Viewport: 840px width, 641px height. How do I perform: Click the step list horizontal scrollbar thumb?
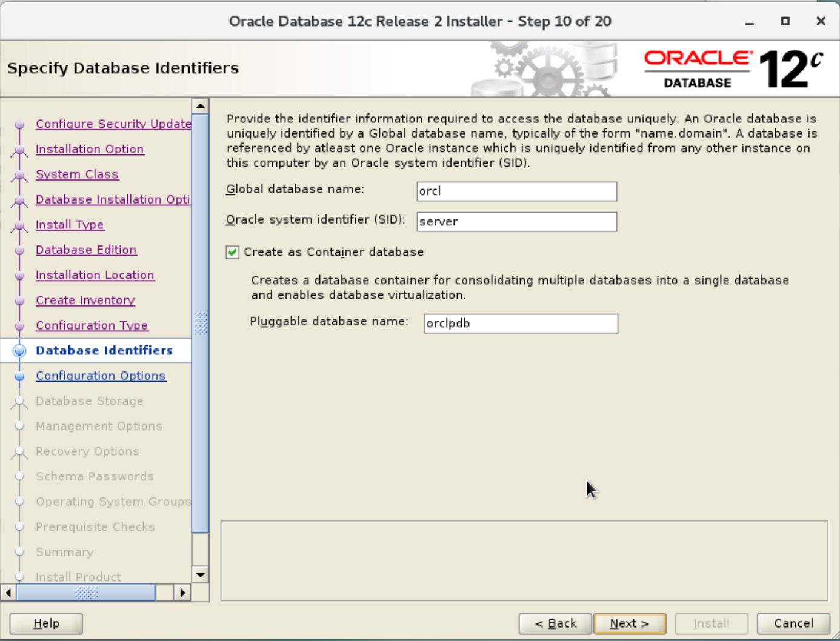[86, 593]
